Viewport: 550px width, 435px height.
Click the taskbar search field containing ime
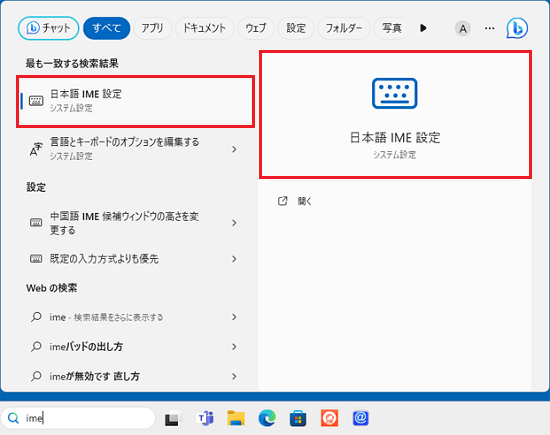[x=78, y=418]
